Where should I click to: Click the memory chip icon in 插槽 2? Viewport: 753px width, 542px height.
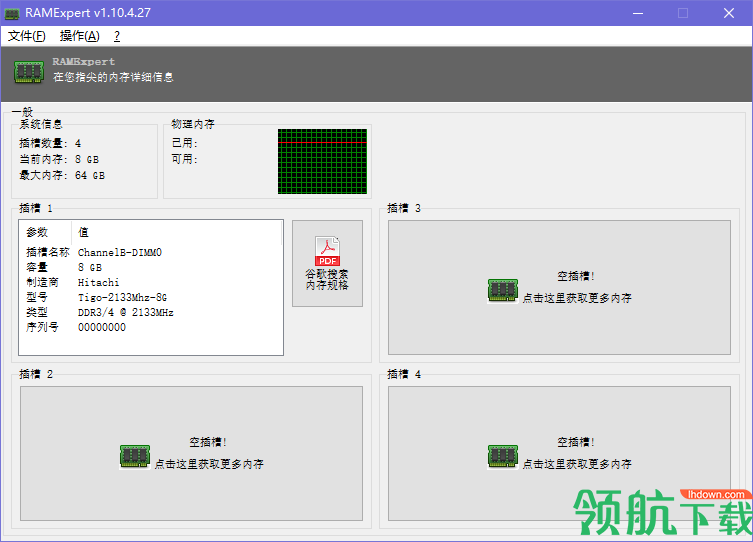click(x=135, y=457)
